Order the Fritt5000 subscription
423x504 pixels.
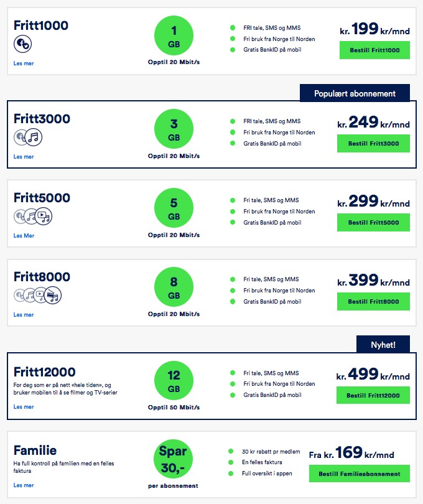pyautogui.click(x=373, y=222)
